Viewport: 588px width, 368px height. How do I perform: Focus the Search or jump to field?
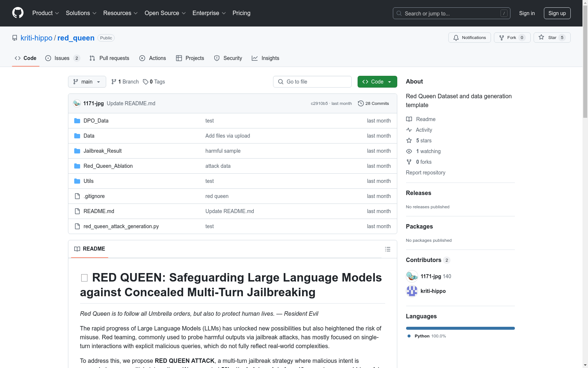[x=452, y=13]
